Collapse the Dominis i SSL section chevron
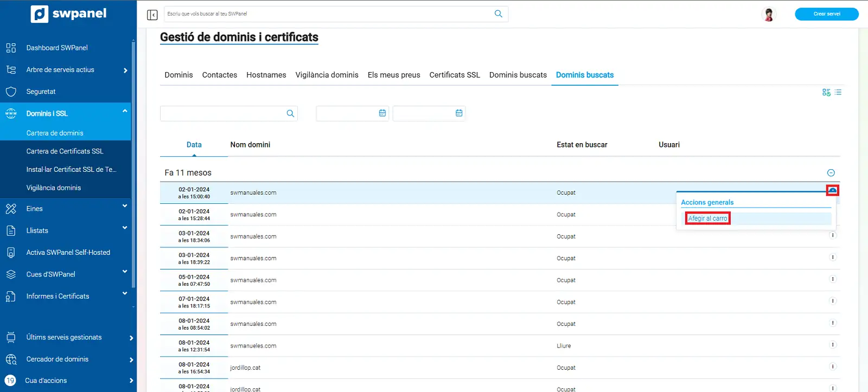 (x=125, y=111)
